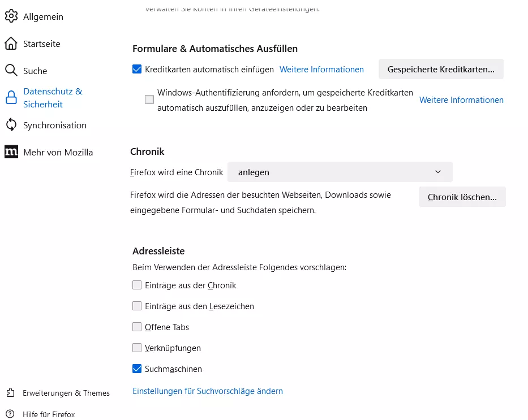
Task: Check Einträge aus der Chronik
Action: tap(137, 285)
